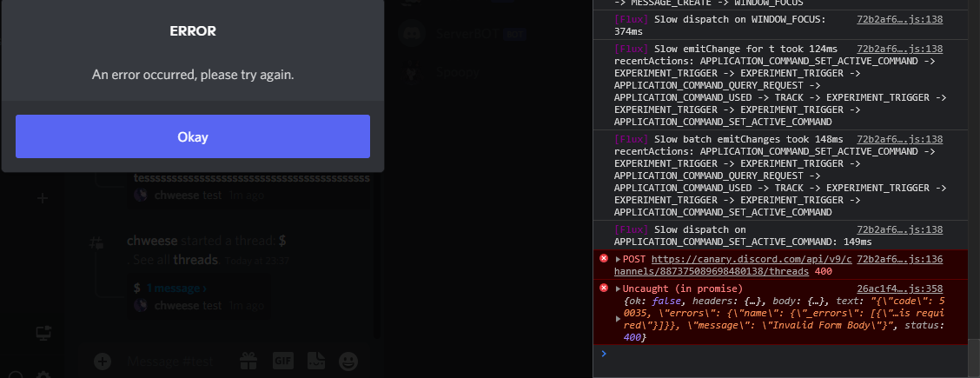Click chweese username in thread started message
The image size is (980, 378).
[x=152, y=241]
